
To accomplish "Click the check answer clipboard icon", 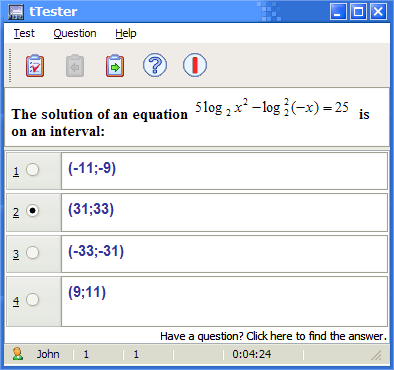I will click(35, 66).
